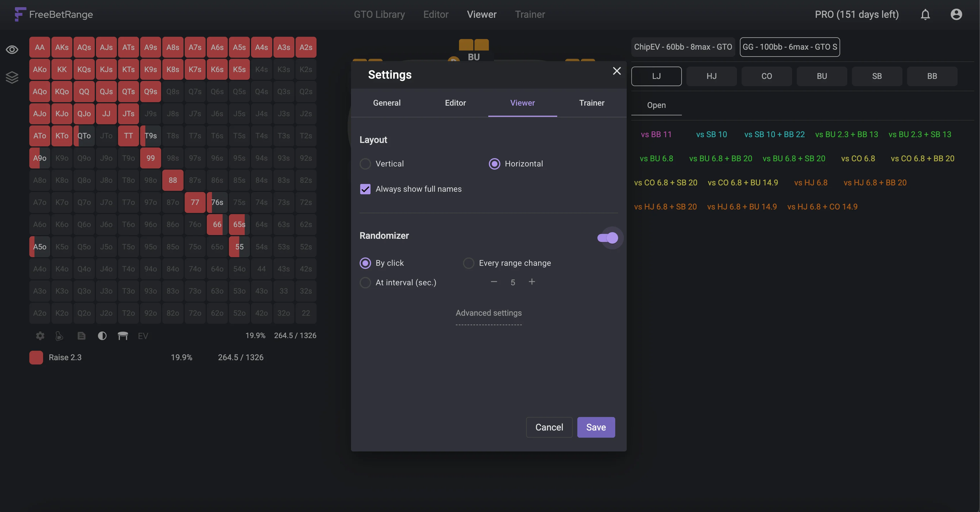Select the BU position button
Viewport: 980px width, 512px height.
(821, 76)
